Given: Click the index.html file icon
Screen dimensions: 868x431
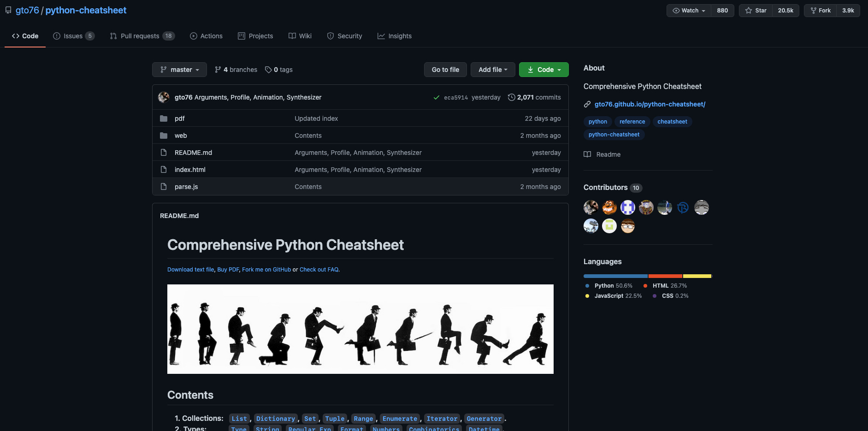Looking at the screenshot, I should pyautogui.click(x=164, y=170).
